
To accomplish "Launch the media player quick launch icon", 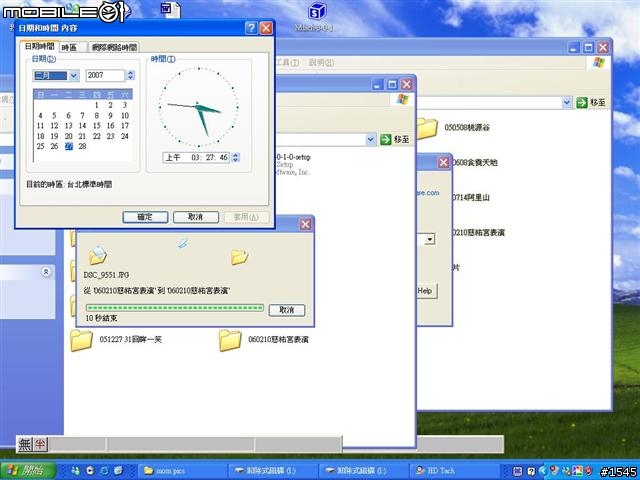I will coord(90,471).
